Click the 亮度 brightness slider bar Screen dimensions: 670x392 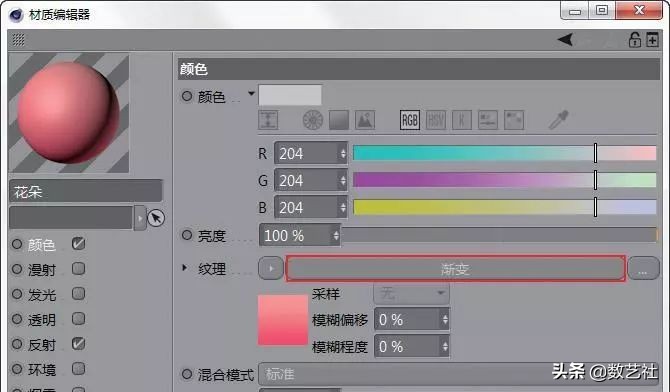pos(499,235)
